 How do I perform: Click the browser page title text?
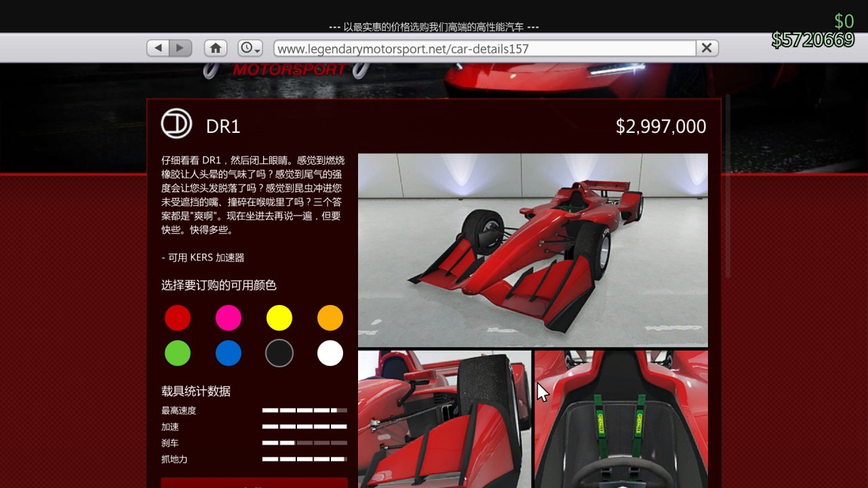click(434, 27)
